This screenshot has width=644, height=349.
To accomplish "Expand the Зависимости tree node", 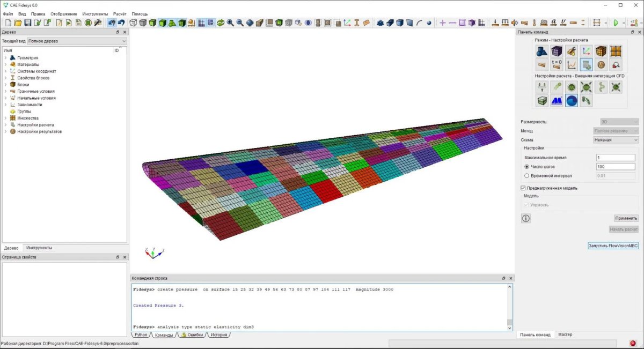I will point(6,105).
